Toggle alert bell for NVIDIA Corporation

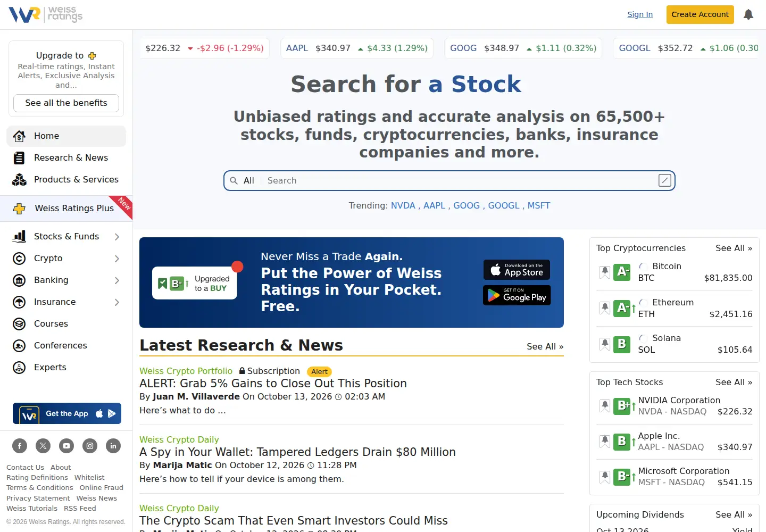click(605, 406)
